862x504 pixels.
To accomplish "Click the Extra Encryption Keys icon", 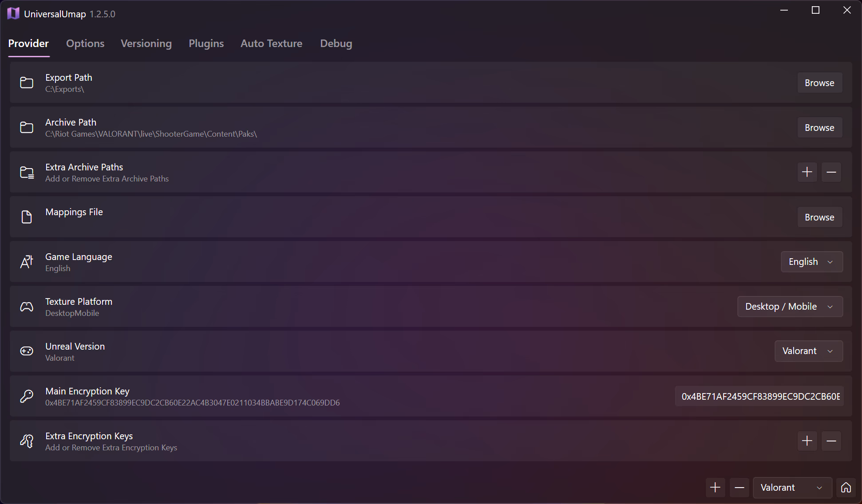I will 27,441.
